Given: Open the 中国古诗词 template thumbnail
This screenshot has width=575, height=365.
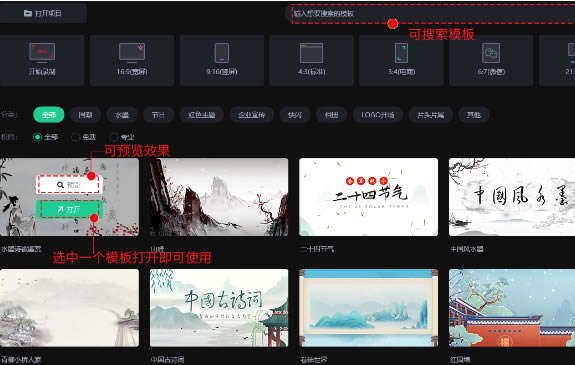Looking at the screenshot, I should pos(219,308).
